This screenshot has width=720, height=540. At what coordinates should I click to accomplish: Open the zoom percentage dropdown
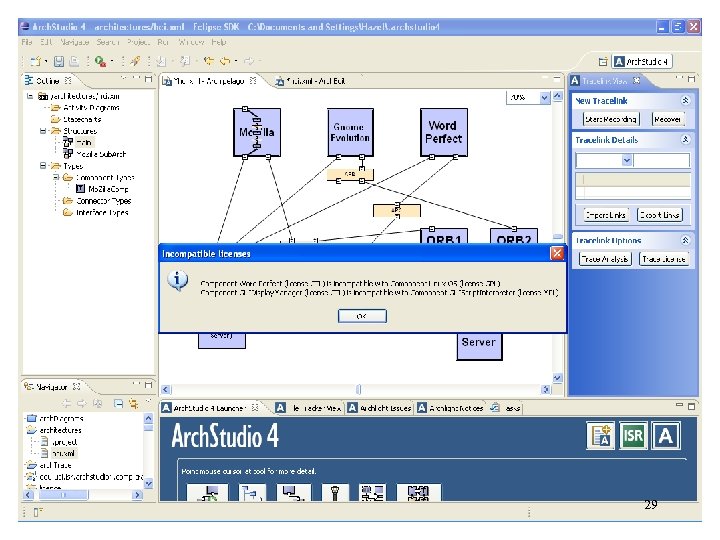click(x=545, y=97)
